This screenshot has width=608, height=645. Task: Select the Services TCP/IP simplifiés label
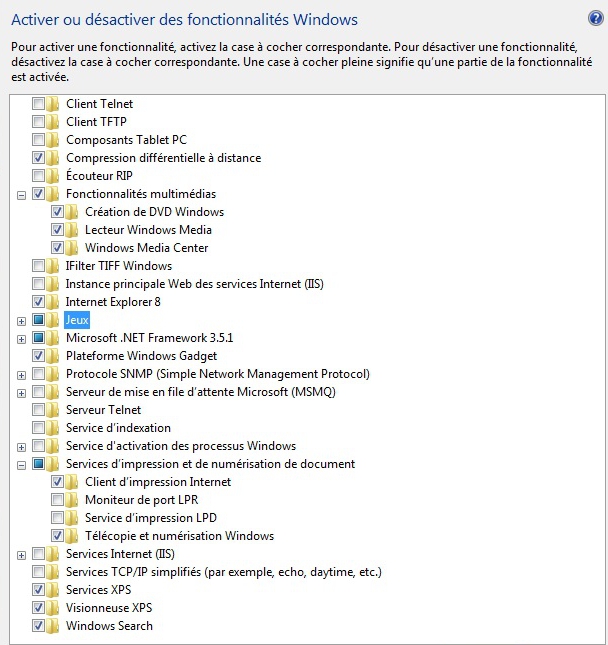[224, 572]
